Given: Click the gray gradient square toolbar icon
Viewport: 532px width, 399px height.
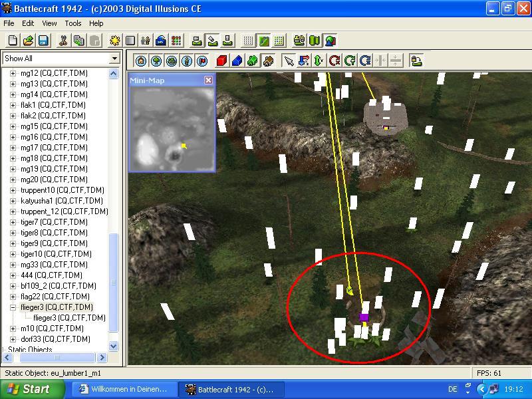Looking at the screenshot, I should click(130, 41).
